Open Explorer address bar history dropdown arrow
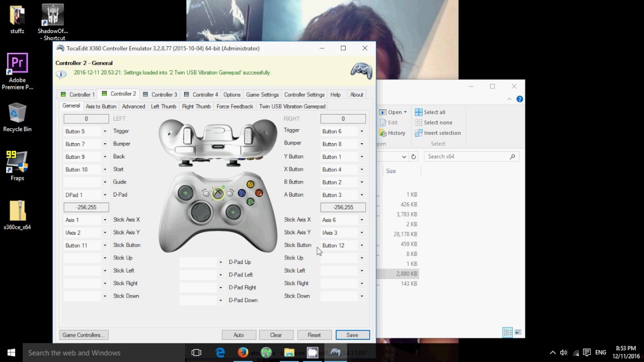This screenshot has width=644, height=362. coord(404,156)
